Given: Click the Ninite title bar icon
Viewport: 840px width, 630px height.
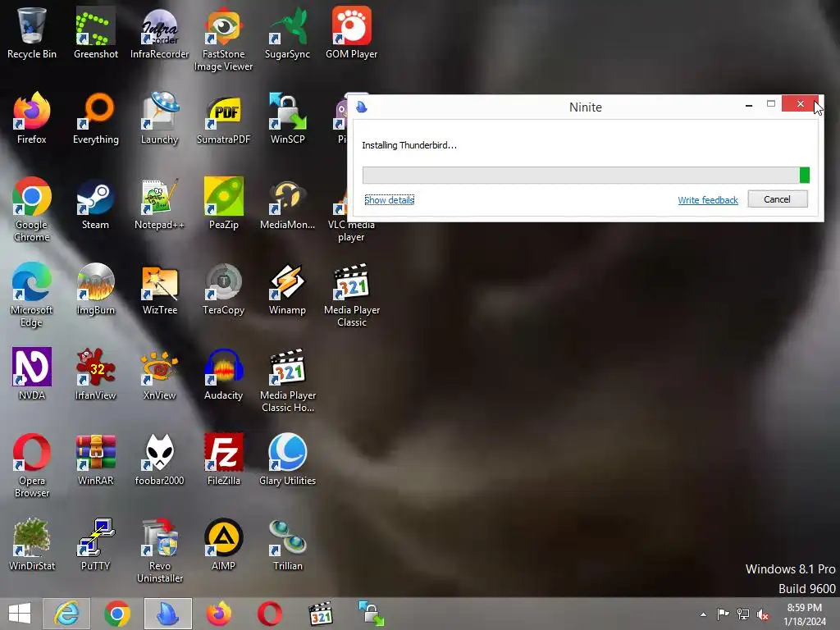Looking at the screenshot, I should [x=362, y=107].
